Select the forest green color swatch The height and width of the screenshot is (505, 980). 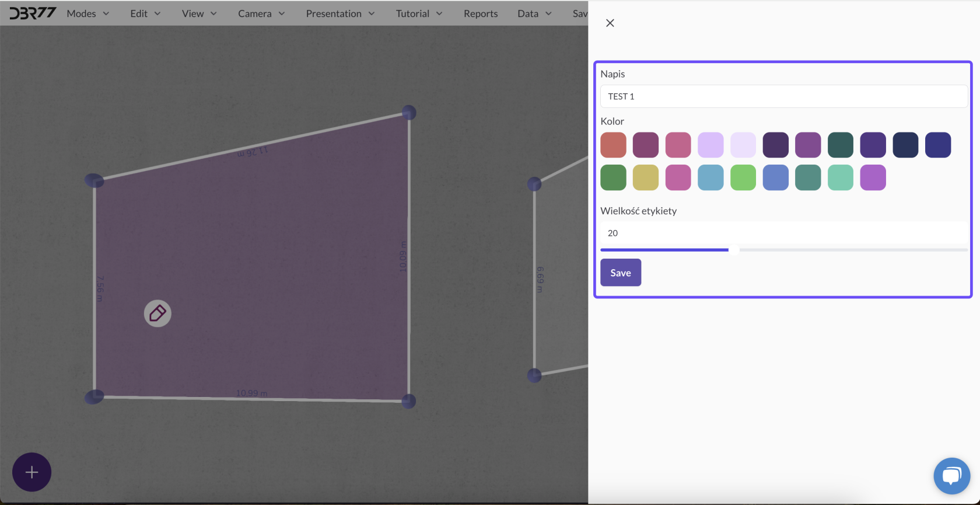pyautogui.click(x=613, y=177)
